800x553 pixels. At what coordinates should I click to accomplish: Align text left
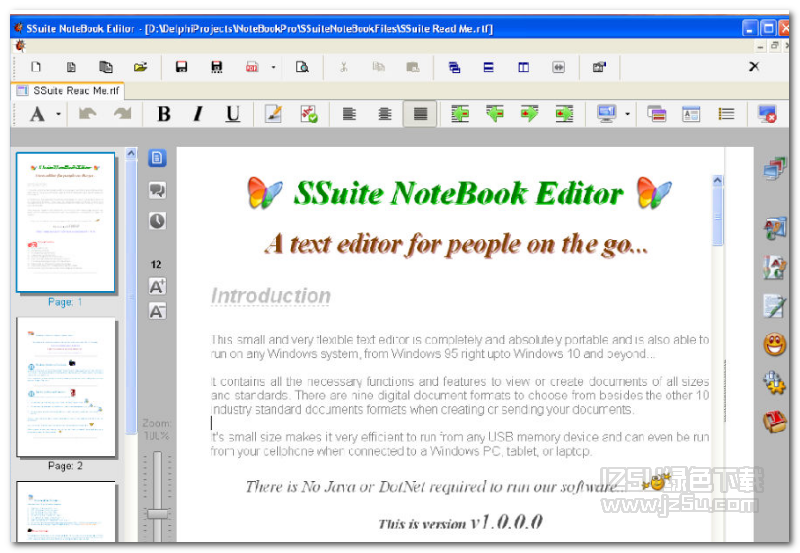pyautogui.click(x=349, y=114)
